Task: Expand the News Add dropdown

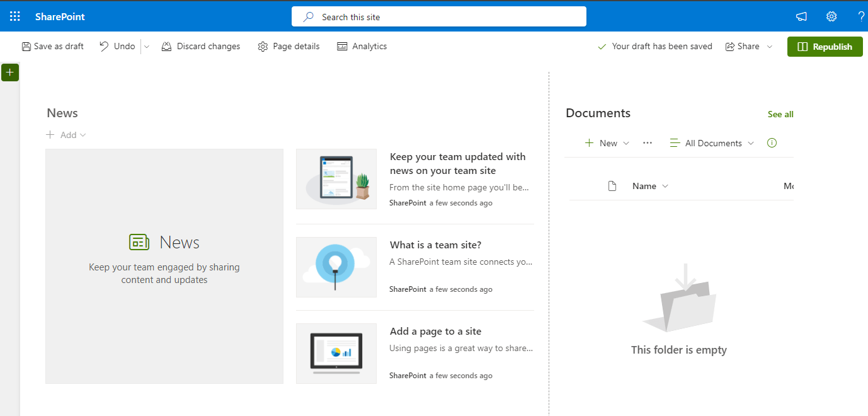Action: click(66, 135)
